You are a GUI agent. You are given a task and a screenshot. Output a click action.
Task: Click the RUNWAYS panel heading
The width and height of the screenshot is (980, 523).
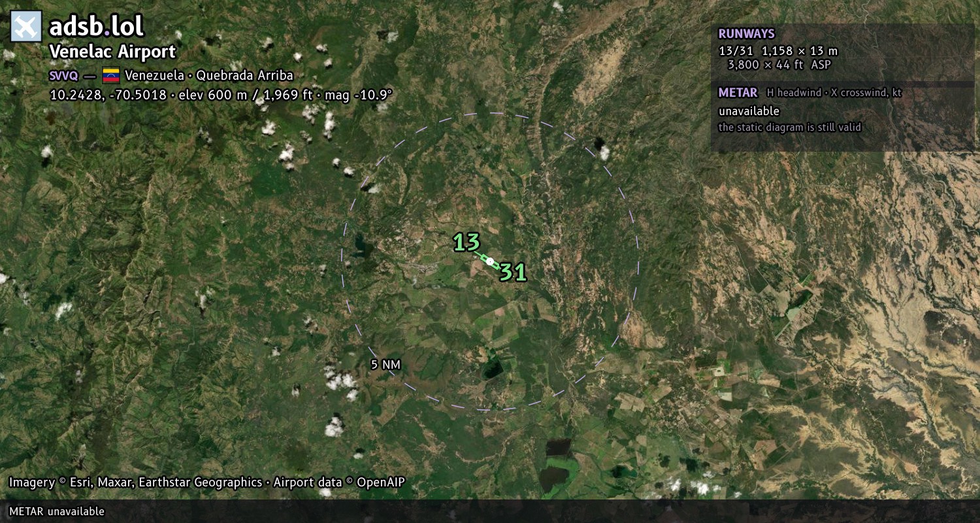click(746, 34)
